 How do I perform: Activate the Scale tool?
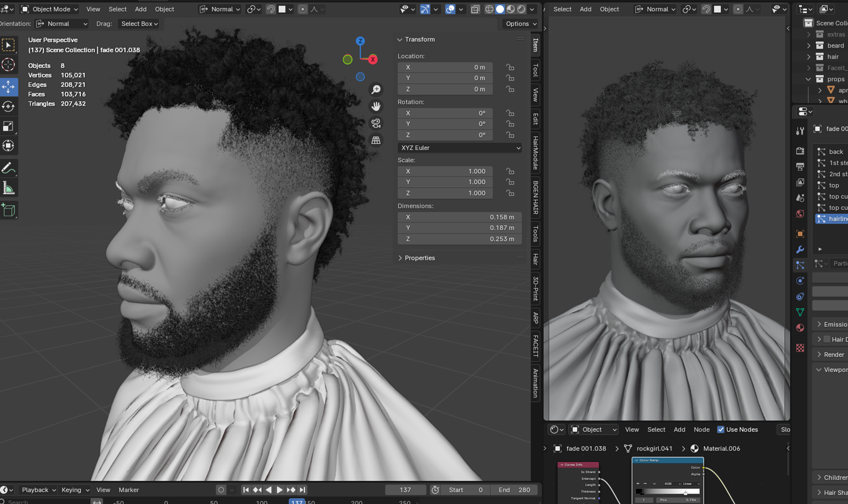[8, 126]
